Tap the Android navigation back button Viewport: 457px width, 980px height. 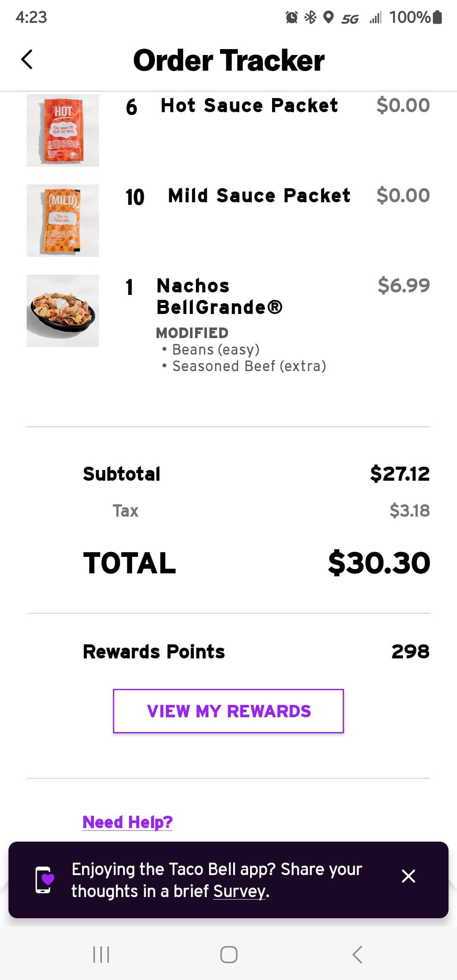point(358,955)
